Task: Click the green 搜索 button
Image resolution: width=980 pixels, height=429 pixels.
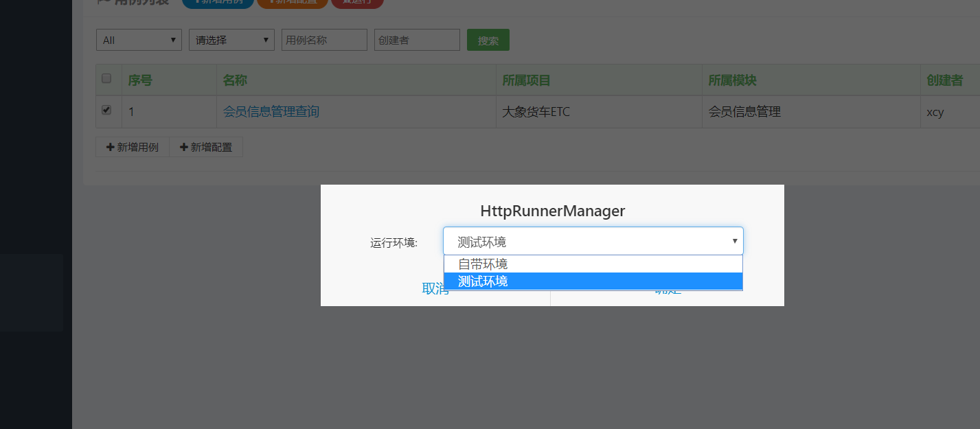Action: (x=488, y=40)
